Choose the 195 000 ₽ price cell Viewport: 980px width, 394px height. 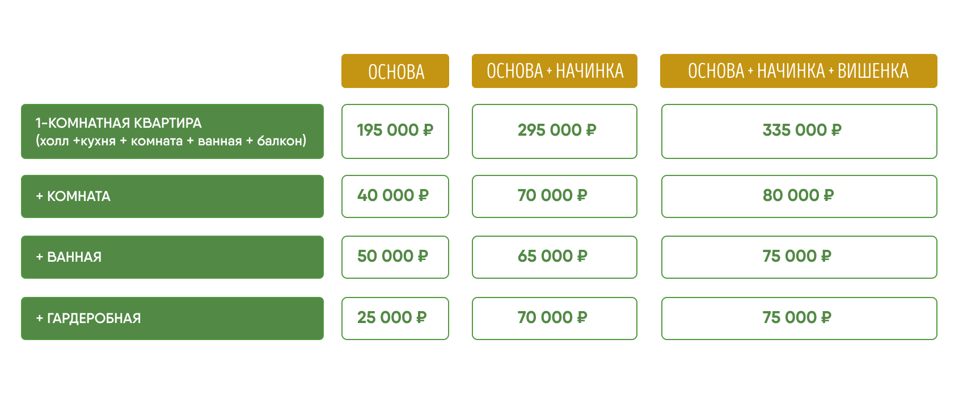tap(395, 131)
